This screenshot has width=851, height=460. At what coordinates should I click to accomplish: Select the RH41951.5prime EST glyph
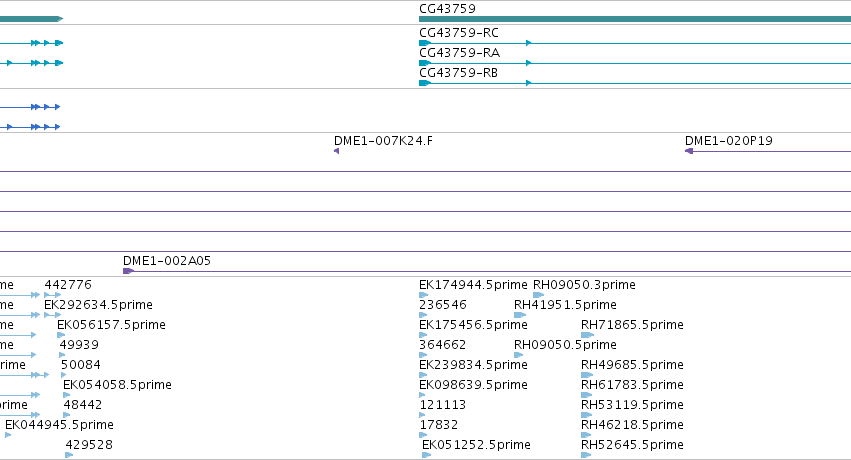(x=520, y=315)
